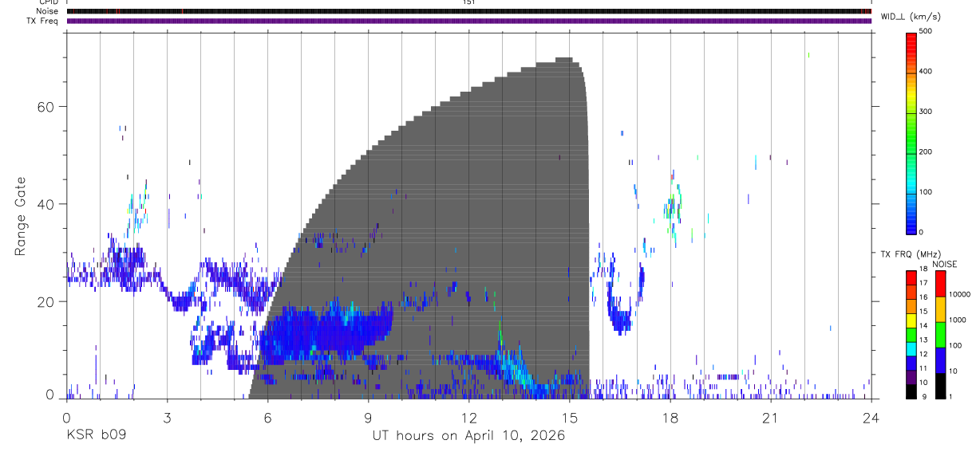Click the purple TX Freq strip at top

point(469,21)
